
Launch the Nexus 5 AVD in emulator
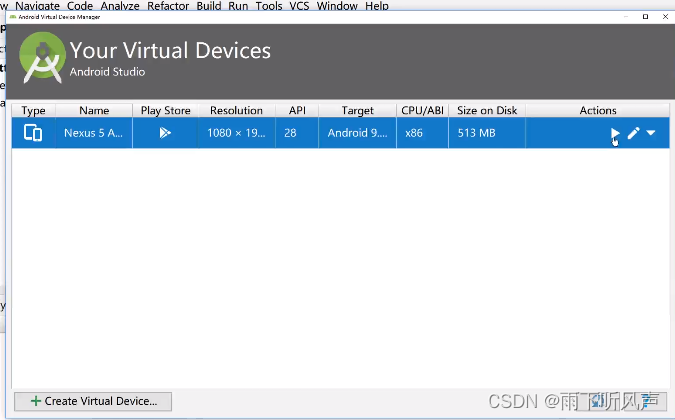pyautogui.click(x=615, y=133)
